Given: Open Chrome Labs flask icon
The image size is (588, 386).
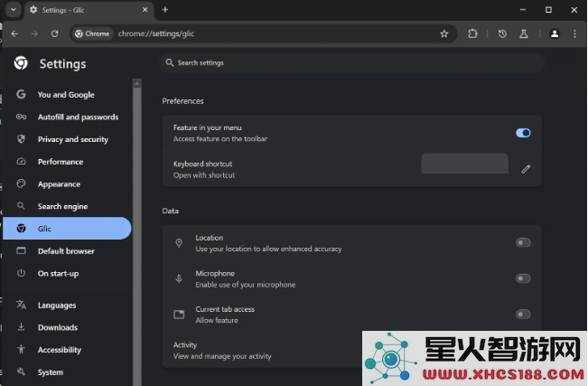Looking at the screenshot, I should pos(524,33).
